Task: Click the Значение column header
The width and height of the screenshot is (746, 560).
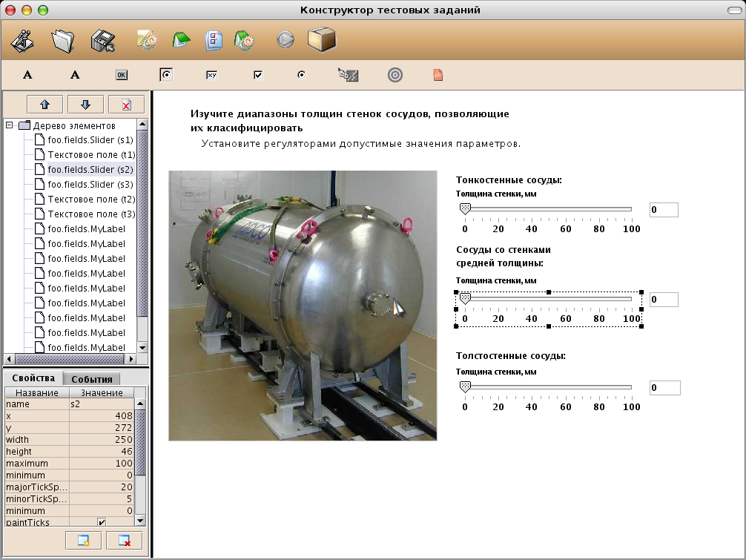Action: pyautogui.click(x=102, y=392)
